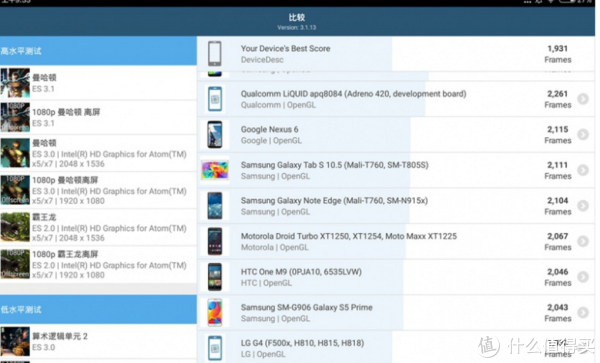Select the 高水平测试 section header
This screenshot has width=600, height=363.
(x=98, y=51)
